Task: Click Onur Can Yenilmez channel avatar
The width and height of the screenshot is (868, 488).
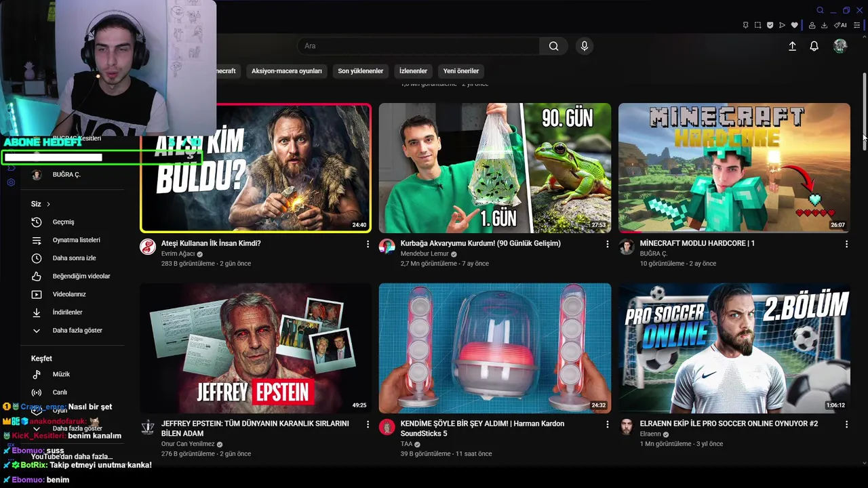Action: (148, 427)
